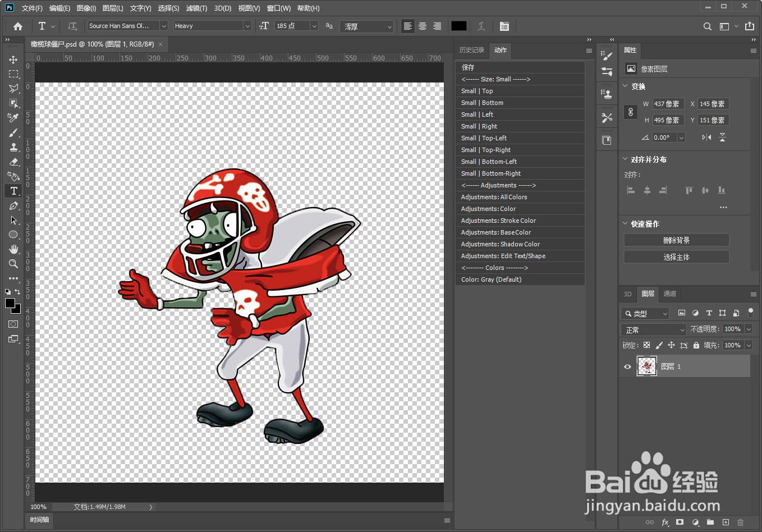
Task: Right align text
Action: tap(437, 26)
